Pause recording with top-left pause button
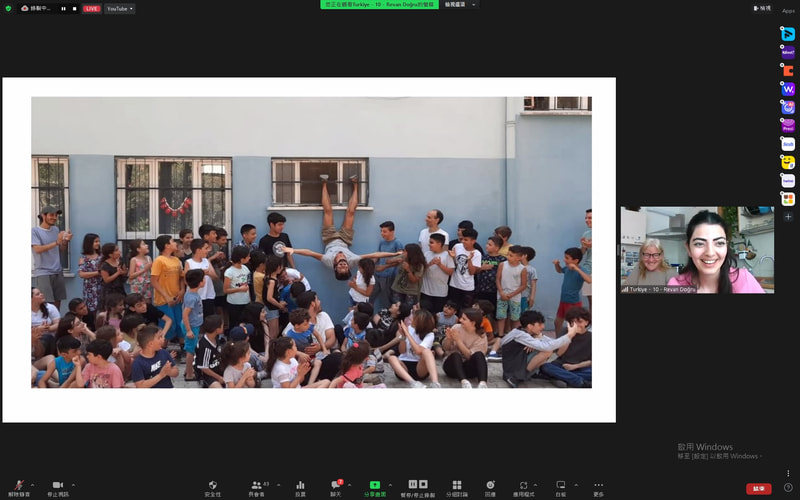Image resolution: width=800 pixels, height=500 pixels. click(63, 9)
